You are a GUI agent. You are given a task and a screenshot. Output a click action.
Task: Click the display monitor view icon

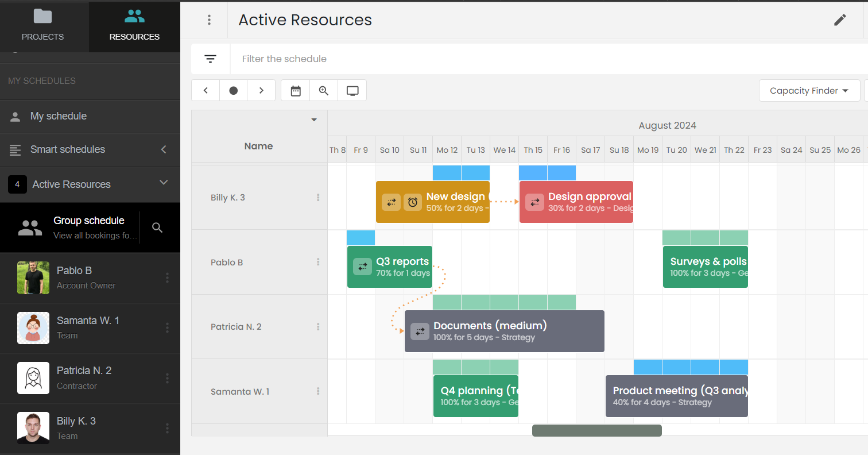[x=352, y=91]
